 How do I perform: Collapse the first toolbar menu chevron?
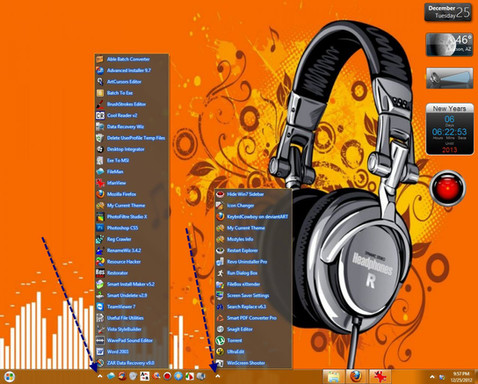click(x=100, y=376)
